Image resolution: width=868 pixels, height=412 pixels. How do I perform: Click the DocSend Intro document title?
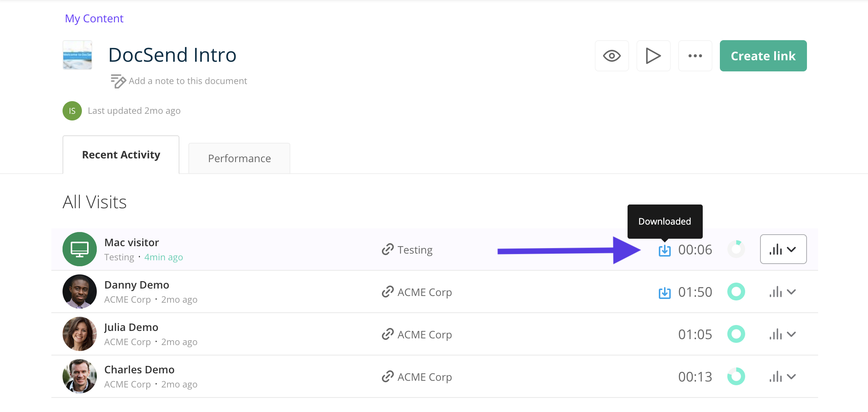coord(172,55)
